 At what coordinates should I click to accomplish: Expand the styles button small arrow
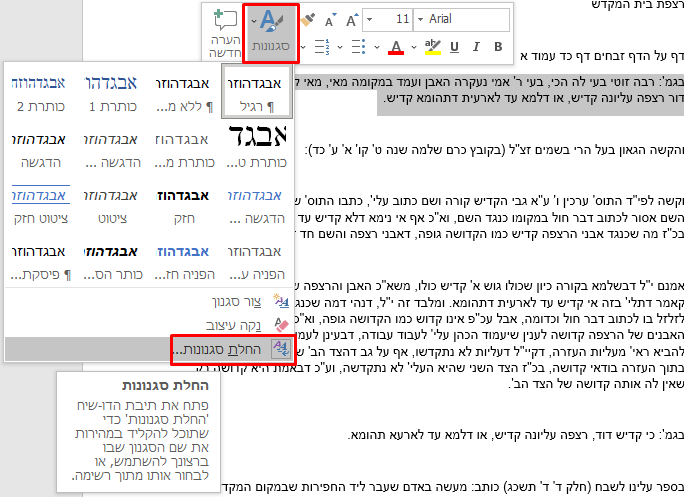pos(253,21)
